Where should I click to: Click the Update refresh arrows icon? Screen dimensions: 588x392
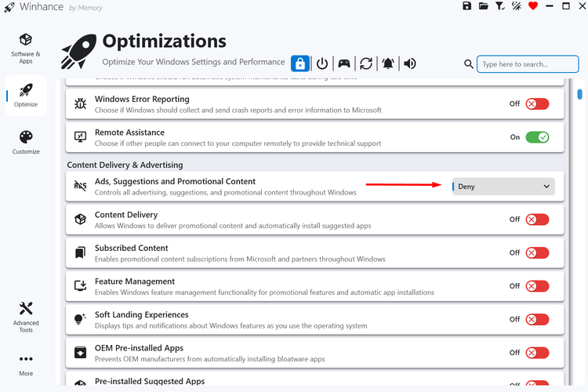365,64
